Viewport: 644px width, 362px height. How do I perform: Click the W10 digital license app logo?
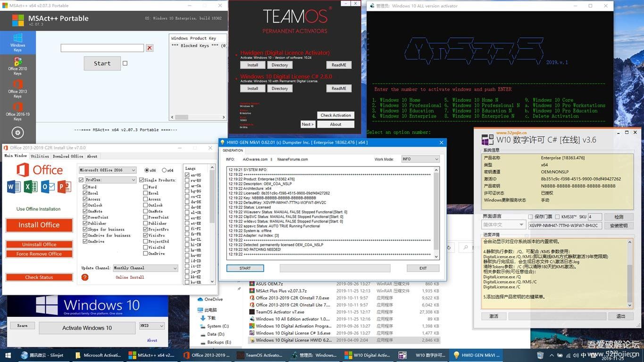(x=487, y=140)
